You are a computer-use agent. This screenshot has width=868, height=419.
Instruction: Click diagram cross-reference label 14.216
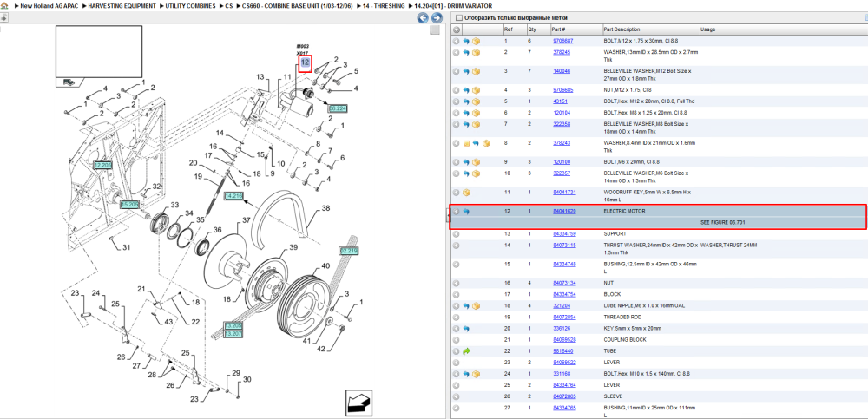pyautogui.click(x=233, y=196)
